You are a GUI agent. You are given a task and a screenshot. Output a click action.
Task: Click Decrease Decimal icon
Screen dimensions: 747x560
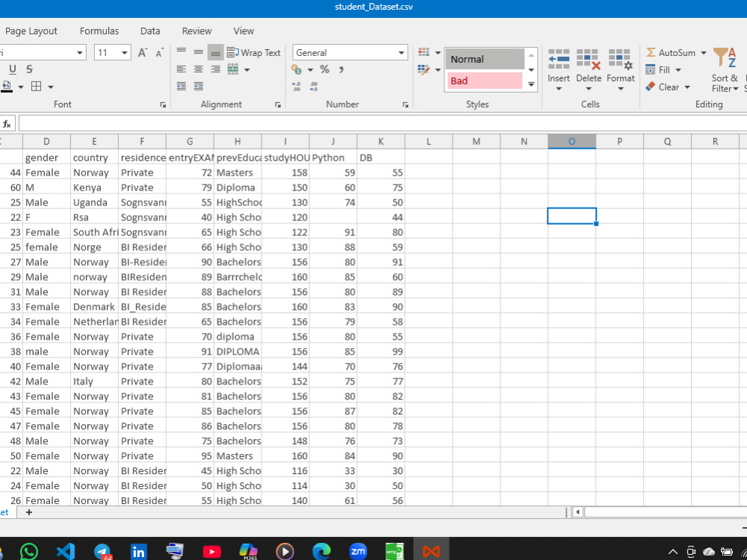click(x=314, y=87)
